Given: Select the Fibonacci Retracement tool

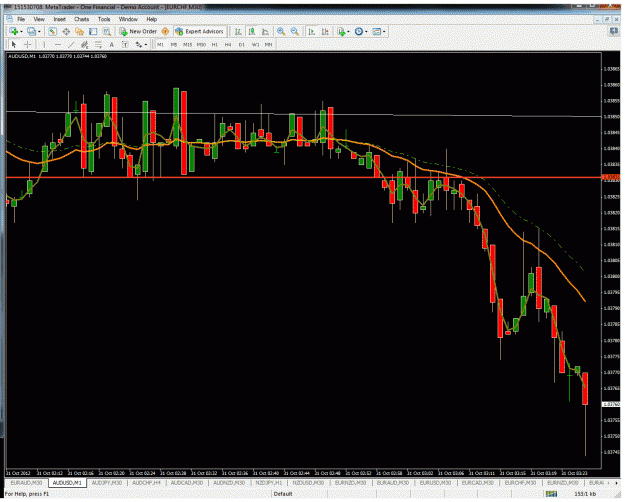Looking at the screenshot, I should pos(98,45).
